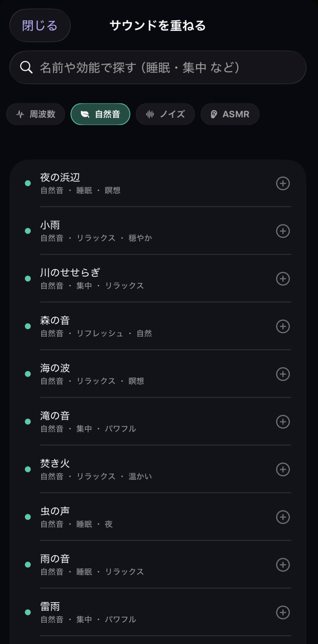
Task: Add 夜の浜辺 sound with plus icon
Action: (283, 183)
